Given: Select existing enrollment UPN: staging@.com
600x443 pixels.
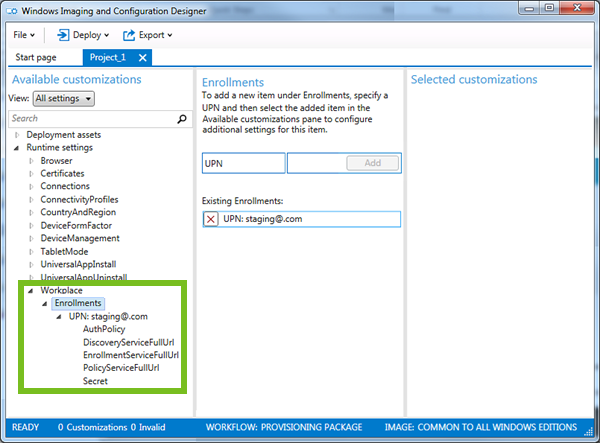Looking at the screenshot, I should (302, 219).
